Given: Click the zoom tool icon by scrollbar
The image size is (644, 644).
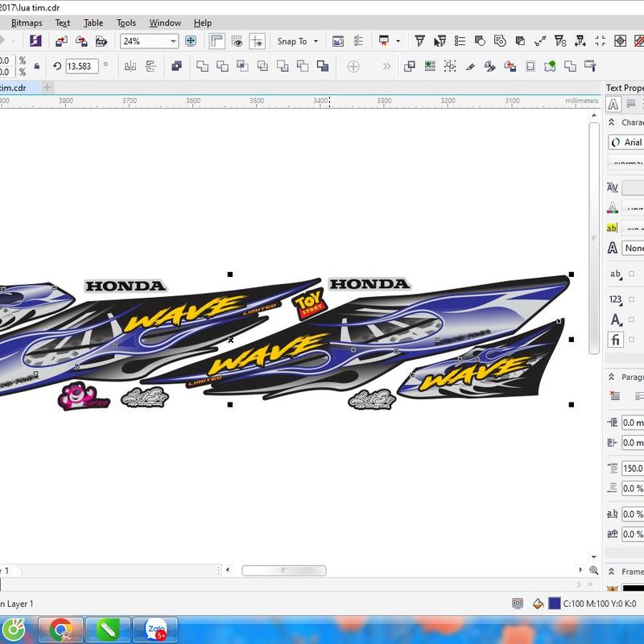Looking at the screenshot, I should [x=594, y=570].
